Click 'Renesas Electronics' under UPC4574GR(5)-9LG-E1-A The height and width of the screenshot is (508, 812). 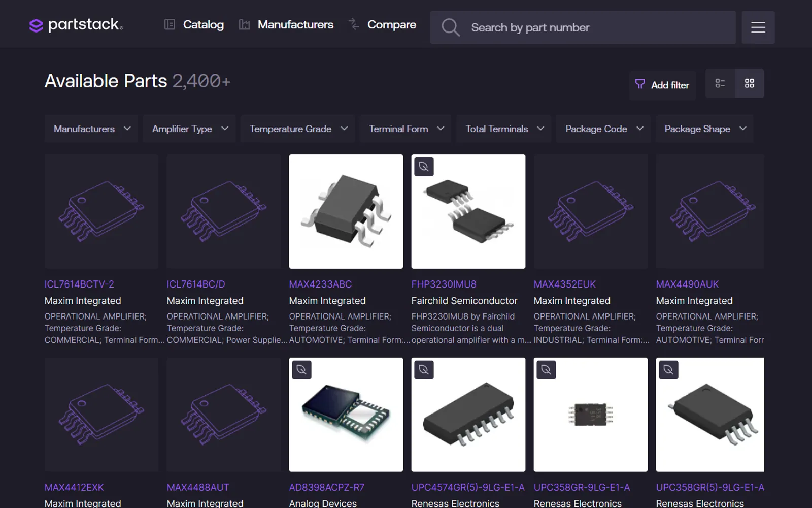click(x=455, y=503)
